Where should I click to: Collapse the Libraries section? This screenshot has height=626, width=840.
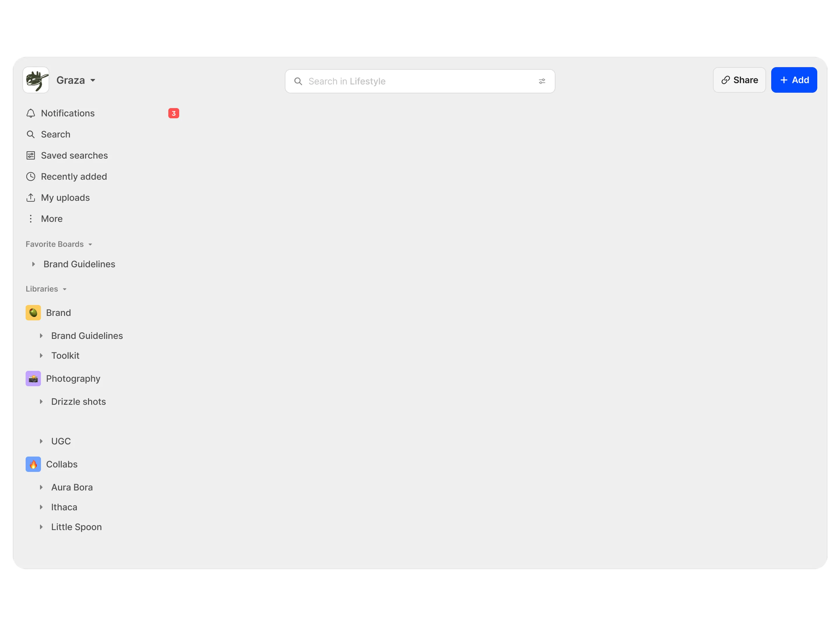tap(65, 289)
